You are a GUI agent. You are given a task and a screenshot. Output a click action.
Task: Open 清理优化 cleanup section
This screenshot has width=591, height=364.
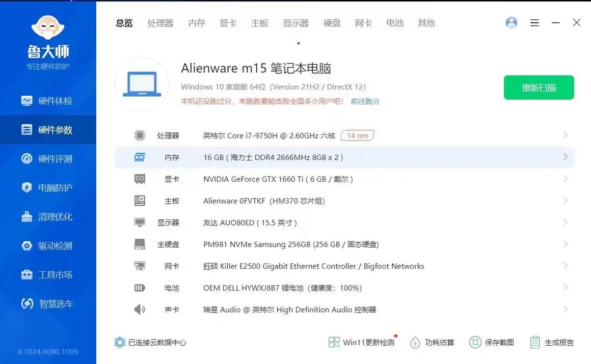click(48, 217)
